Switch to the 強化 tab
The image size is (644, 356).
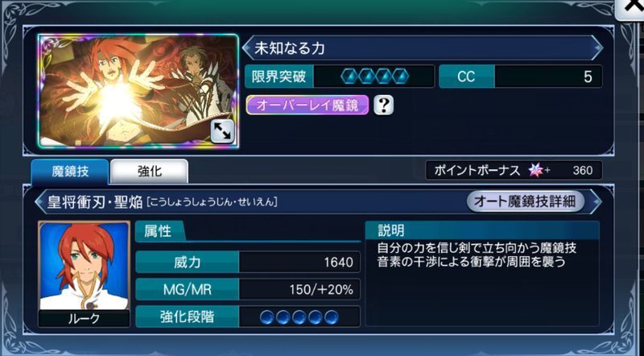tap(150, 172)
